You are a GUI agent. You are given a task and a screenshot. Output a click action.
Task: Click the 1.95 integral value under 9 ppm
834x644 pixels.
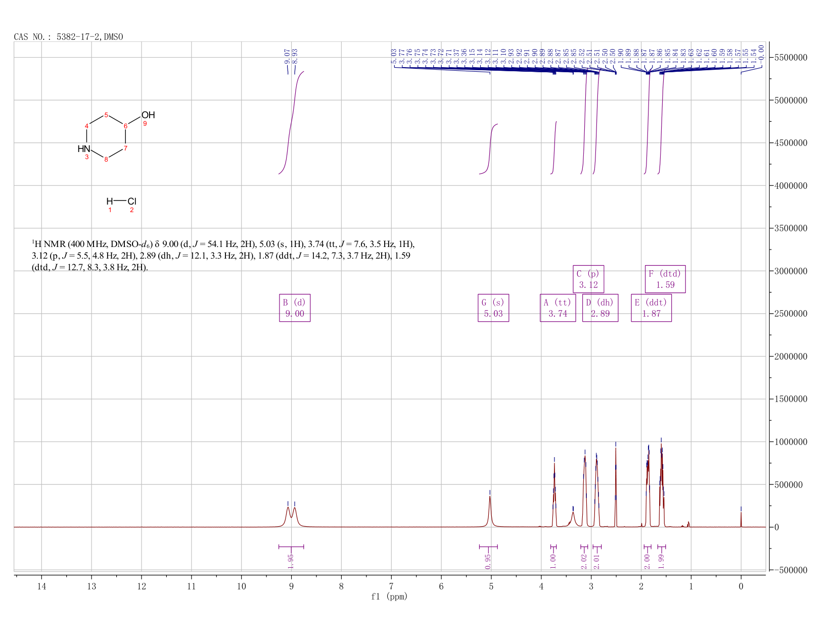pyautogui.click(x=291, y=562)
